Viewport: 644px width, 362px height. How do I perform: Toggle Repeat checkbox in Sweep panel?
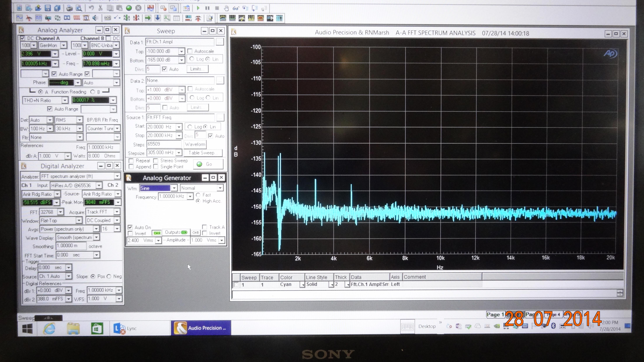tap(131, 161)
